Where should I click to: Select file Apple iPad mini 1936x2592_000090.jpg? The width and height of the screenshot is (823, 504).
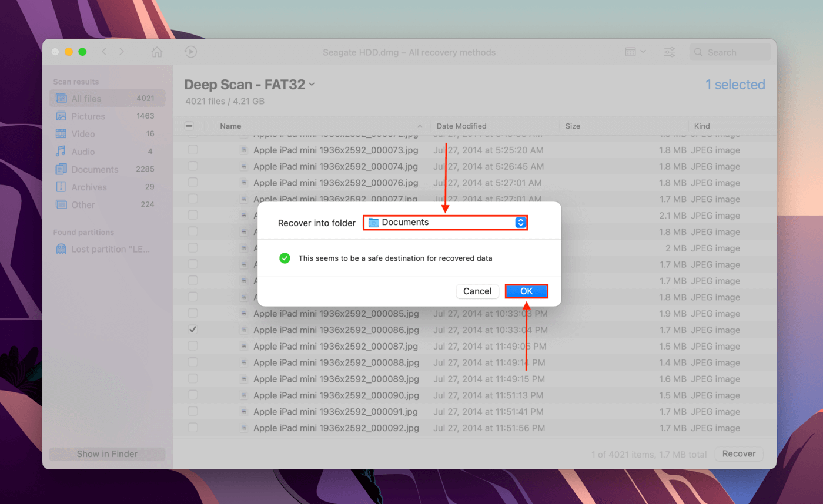coord(336,395)
